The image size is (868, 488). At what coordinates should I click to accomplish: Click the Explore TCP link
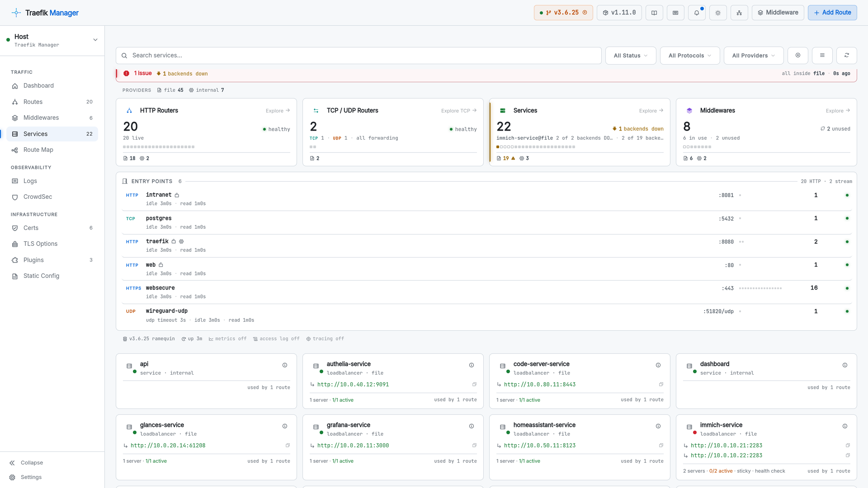[x=459, y=111]
